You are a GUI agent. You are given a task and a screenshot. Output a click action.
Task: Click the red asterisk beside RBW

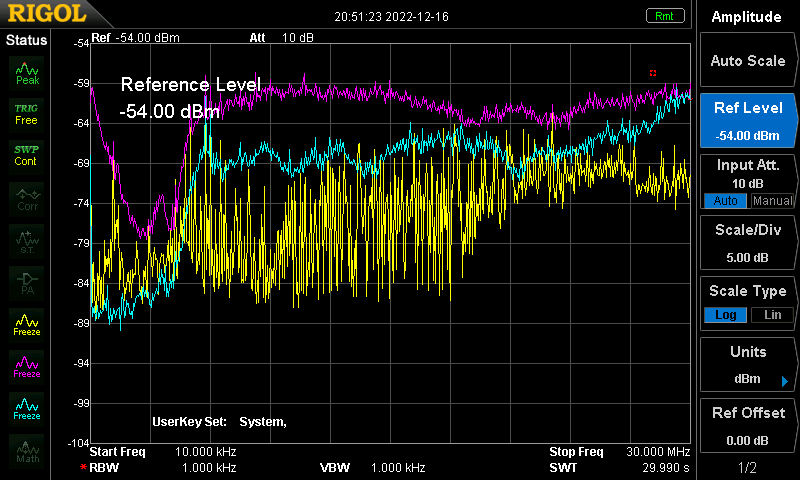(x=83, y=467)
